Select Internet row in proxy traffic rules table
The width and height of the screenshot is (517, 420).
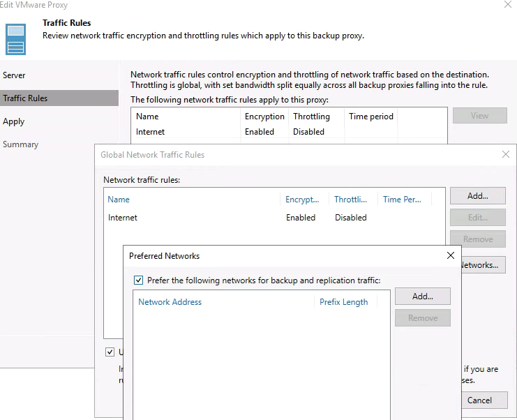click(289, 132)
